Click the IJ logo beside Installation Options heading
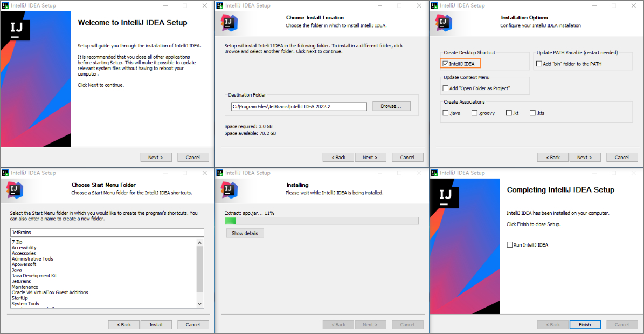Screen dimensions: 644x334 443,23
